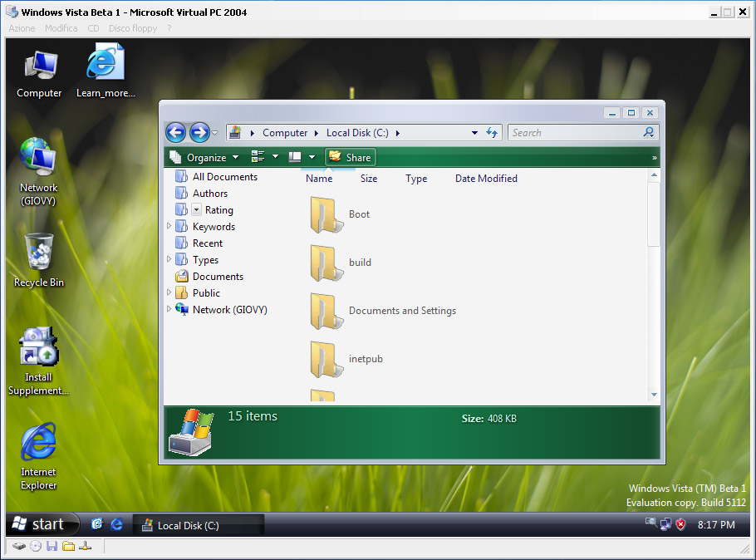Open the small dropdown box beside Rating
The width and height of the screenshot is (756, 560).
[197, 210]
